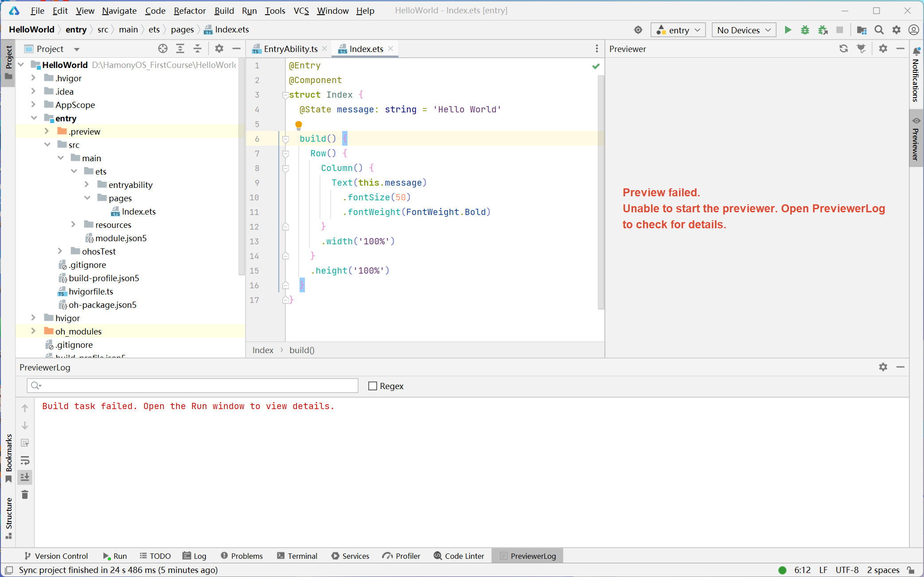Close the Index.ets editor tab
The width and height of the screenshot is (924, 577).
(391, 48)
